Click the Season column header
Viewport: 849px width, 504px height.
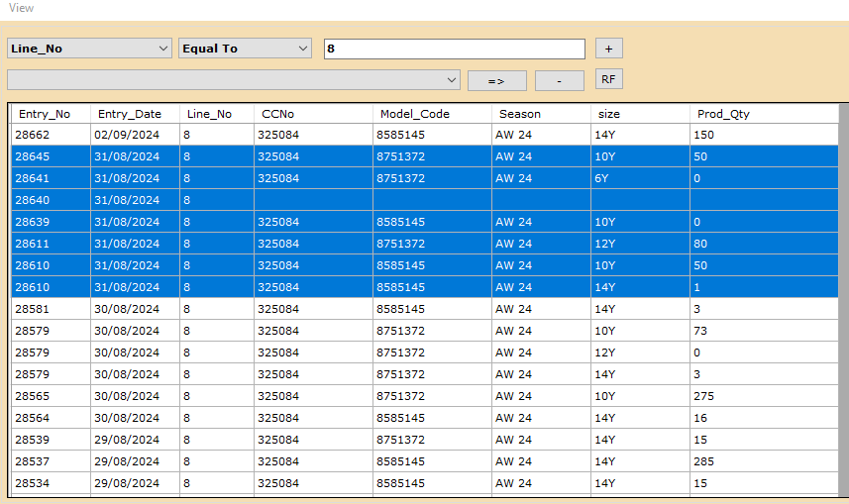tap(520, 114)
